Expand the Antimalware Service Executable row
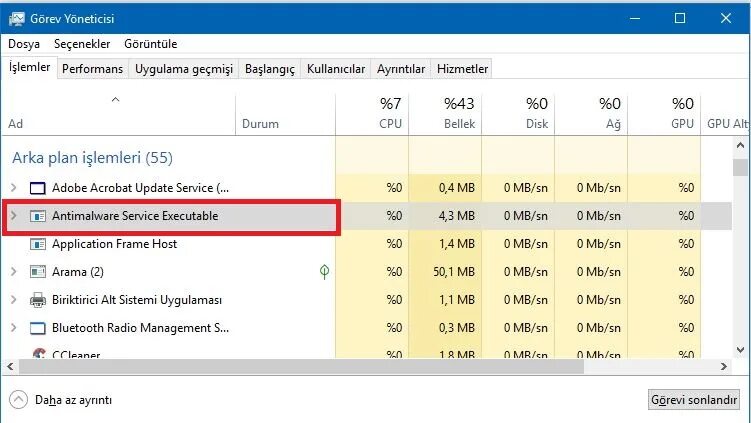This screenshot has height=423, width=751. (x=13, y=216)
